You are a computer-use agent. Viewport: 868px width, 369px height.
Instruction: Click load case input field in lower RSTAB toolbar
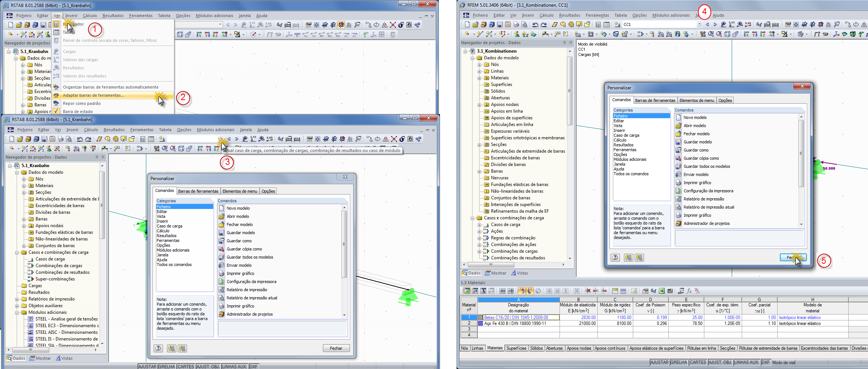pos(193,139)
